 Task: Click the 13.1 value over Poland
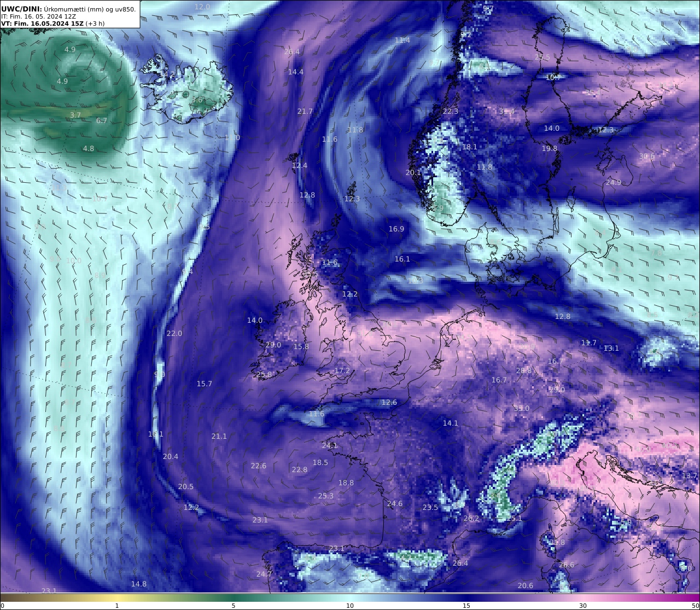click(x=611, y=348)
